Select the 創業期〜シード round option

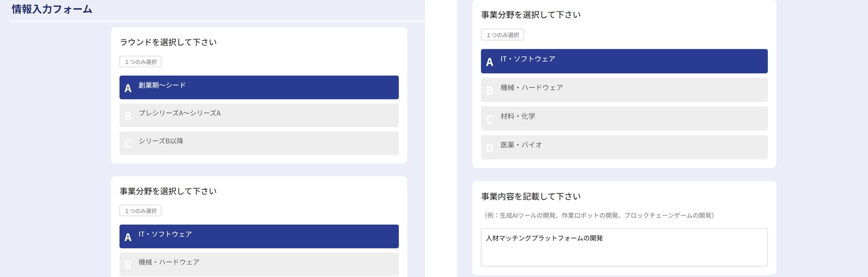259,87
